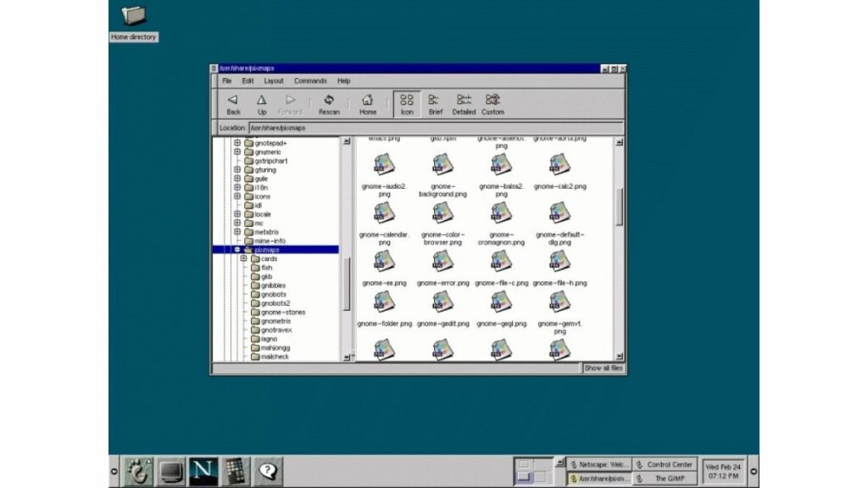Click inside the Location input field
The width and height of the screenshot is (868, 488).
tap(339, 128)
